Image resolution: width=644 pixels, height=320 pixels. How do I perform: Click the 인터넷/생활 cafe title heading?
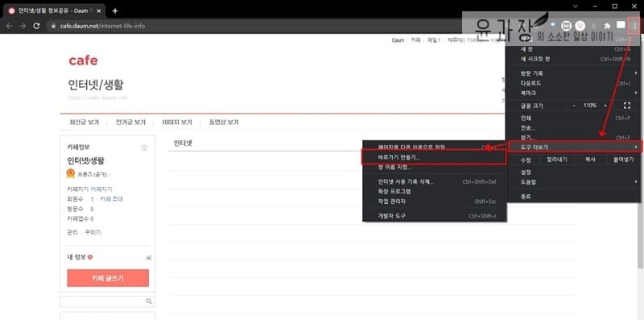click(x=96, y=85)
